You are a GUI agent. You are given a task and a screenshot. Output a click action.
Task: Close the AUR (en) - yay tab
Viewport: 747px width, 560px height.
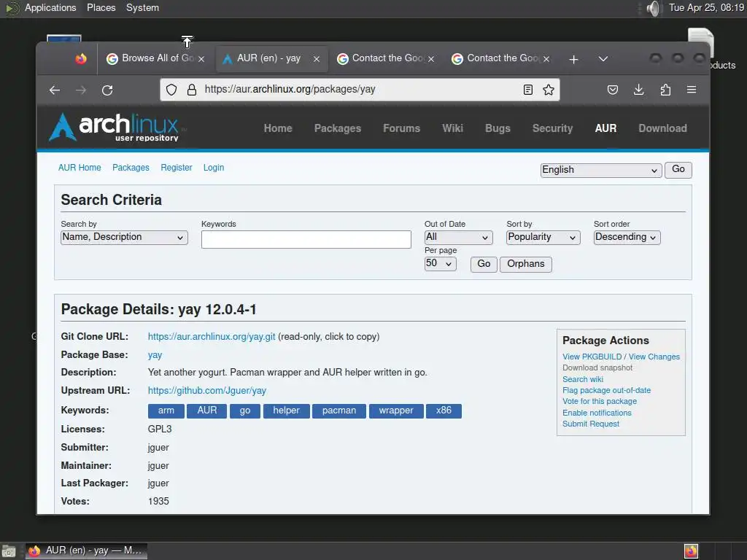click(x=317, y=59)
